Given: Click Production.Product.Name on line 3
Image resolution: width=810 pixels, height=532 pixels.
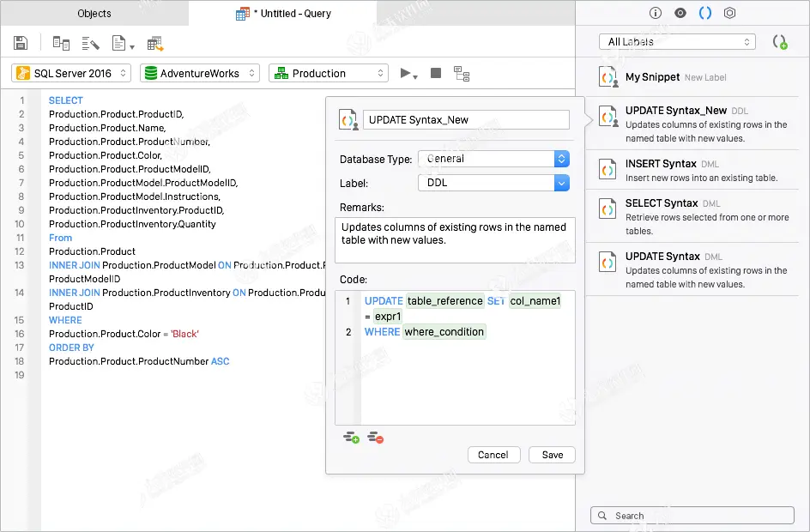Looking at the screenshot, I should pyautogui.click(x=107, y=128).
